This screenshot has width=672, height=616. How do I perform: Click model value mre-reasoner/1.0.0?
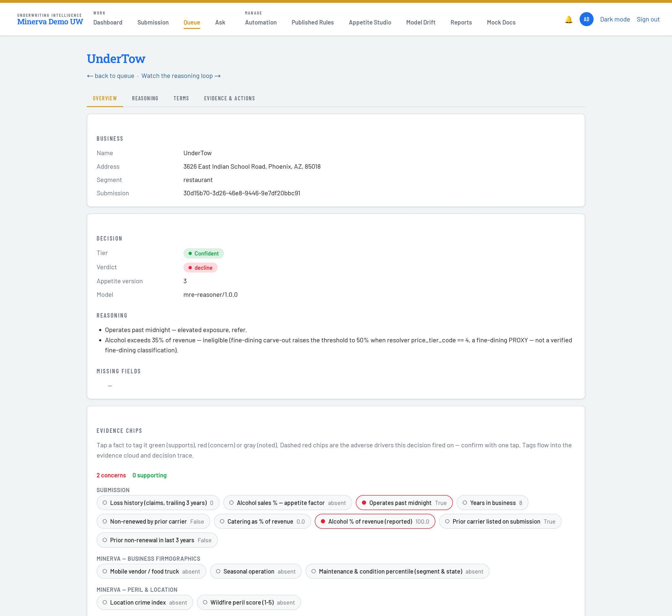(x=210, y=295)
